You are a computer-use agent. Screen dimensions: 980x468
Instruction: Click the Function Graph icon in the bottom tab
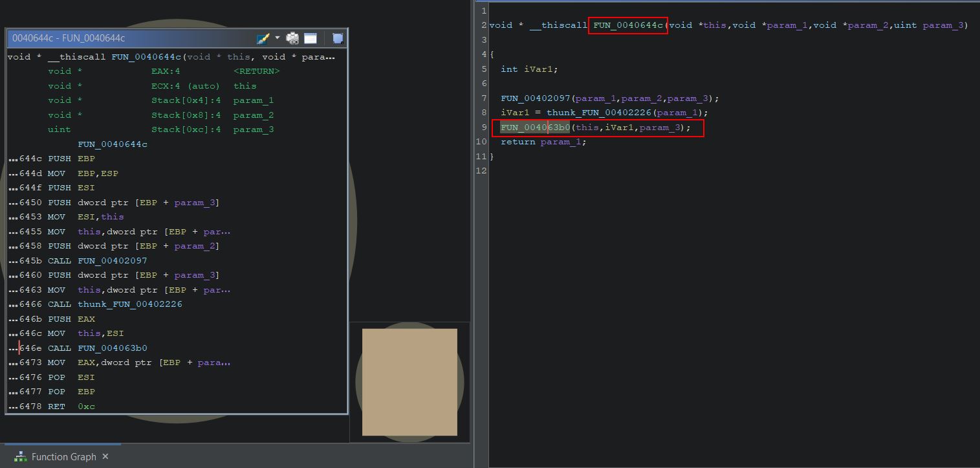pyautogui.click(x=21, y=456)
